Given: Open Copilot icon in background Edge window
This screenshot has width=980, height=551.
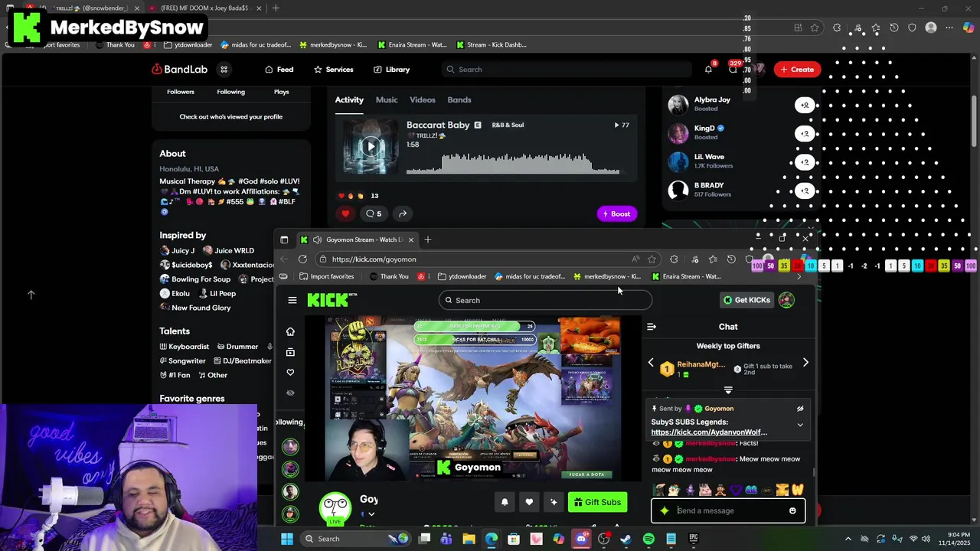Looking at the screenshot, I should (969, 28).
